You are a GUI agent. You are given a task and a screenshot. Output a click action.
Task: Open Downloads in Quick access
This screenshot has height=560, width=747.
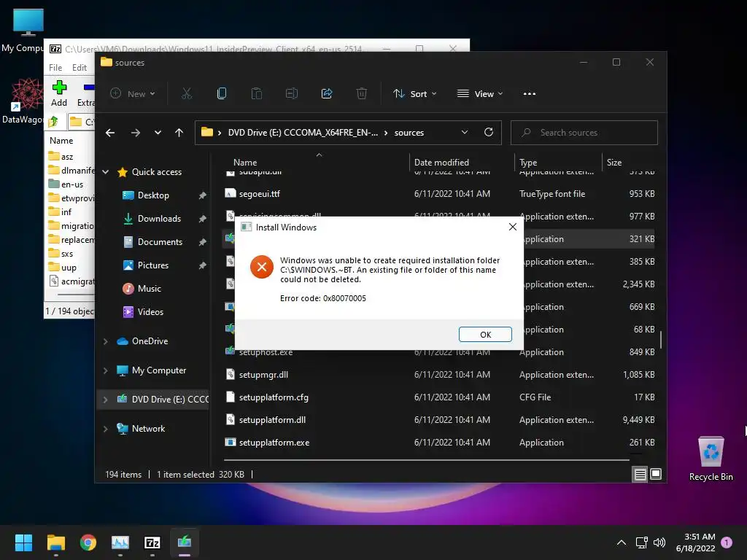tap(159, 219)
